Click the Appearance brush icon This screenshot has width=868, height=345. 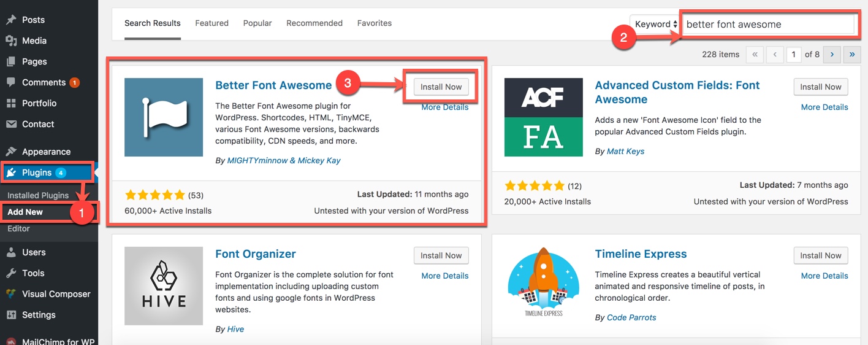(11, 152)
